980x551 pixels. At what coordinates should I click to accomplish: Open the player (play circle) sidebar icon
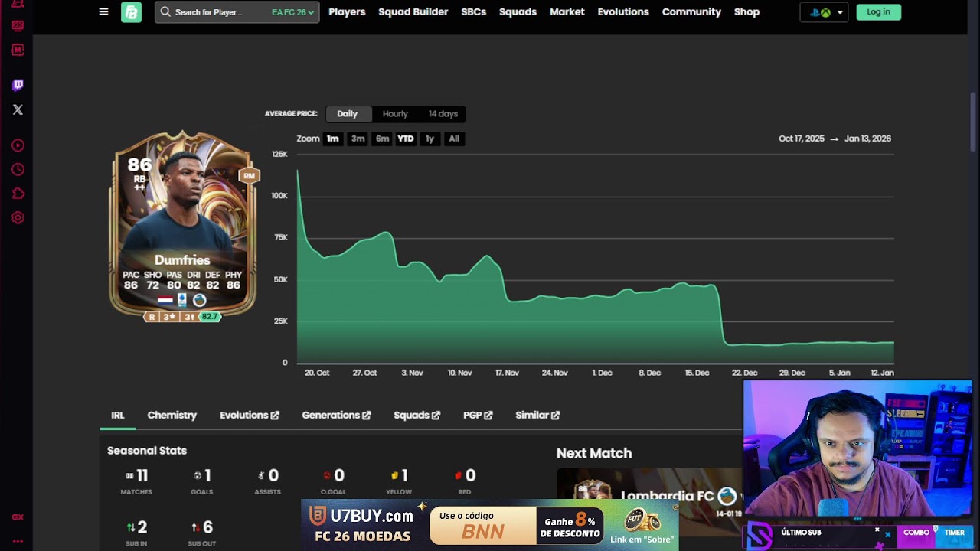point(18,145)
